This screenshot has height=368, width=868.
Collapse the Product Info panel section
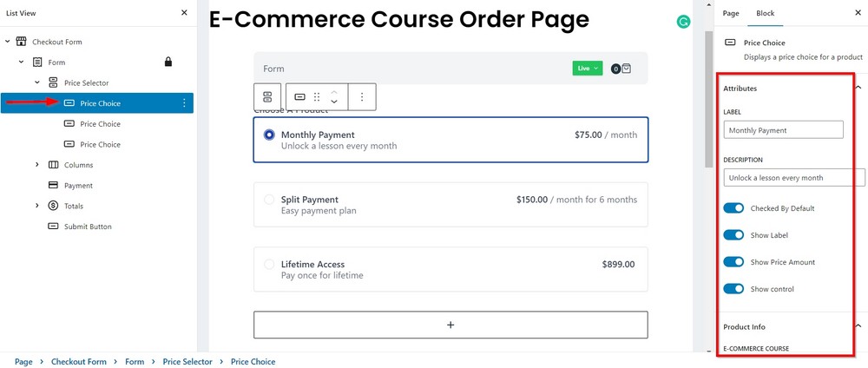click(858, 326)
